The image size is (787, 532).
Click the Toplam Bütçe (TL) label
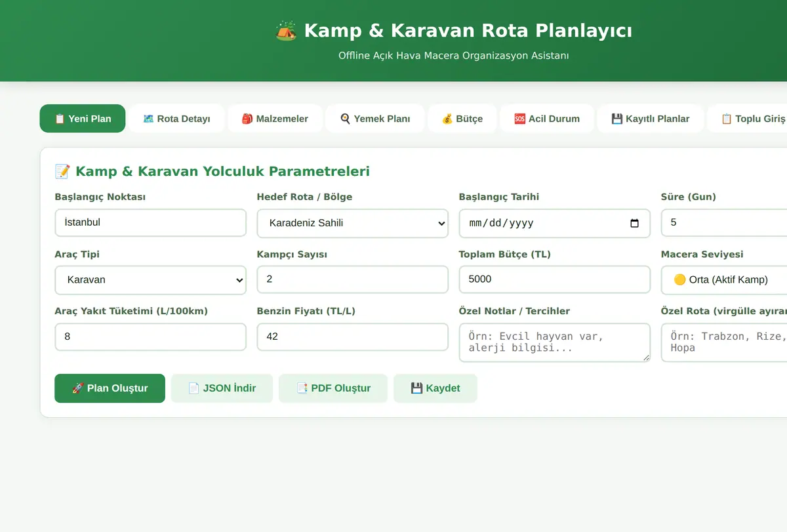point(505,254)
